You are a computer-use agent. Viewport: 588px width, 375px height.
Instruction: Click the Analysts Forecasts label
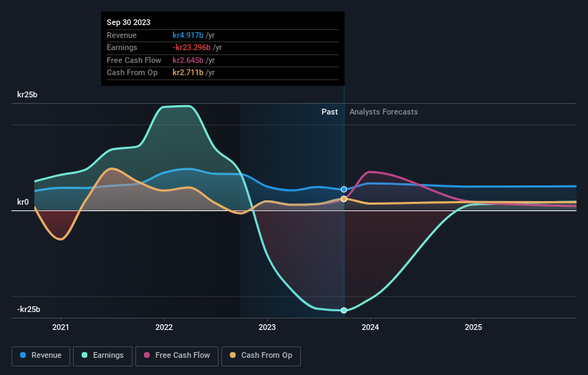click(384, 112)
